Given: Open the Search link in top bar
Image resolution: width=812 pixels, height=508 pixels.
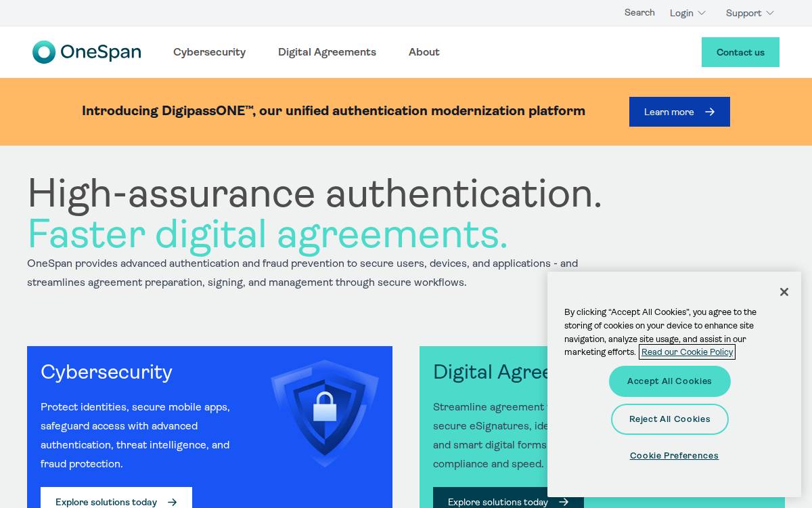Looking at the screenshot, I should tap(639, 13).
